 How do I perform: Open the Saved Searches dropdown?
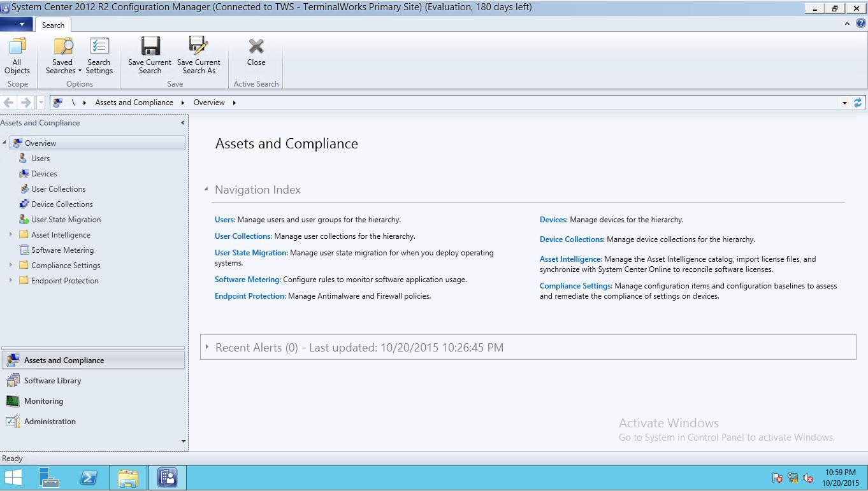tap(63, 56)
